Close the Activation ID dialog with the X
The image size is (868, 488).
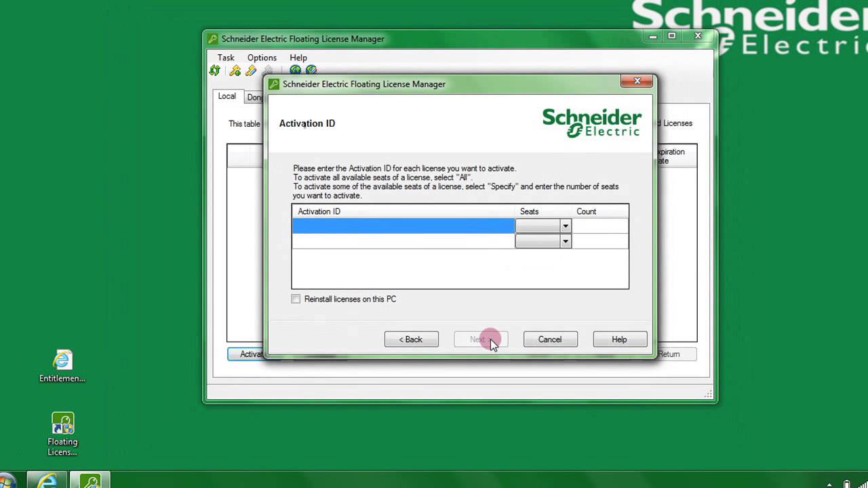(x=637, y=81)
